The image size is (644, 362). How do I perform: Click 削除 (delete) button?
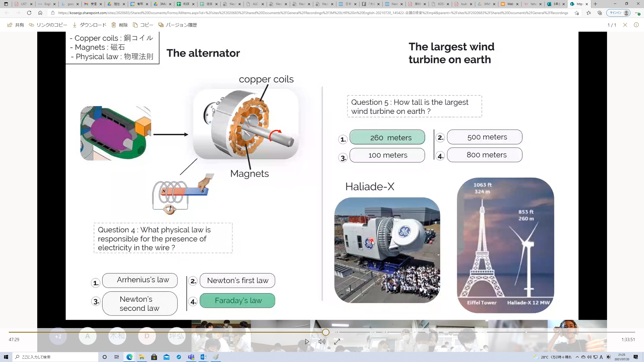coord(120,25)
